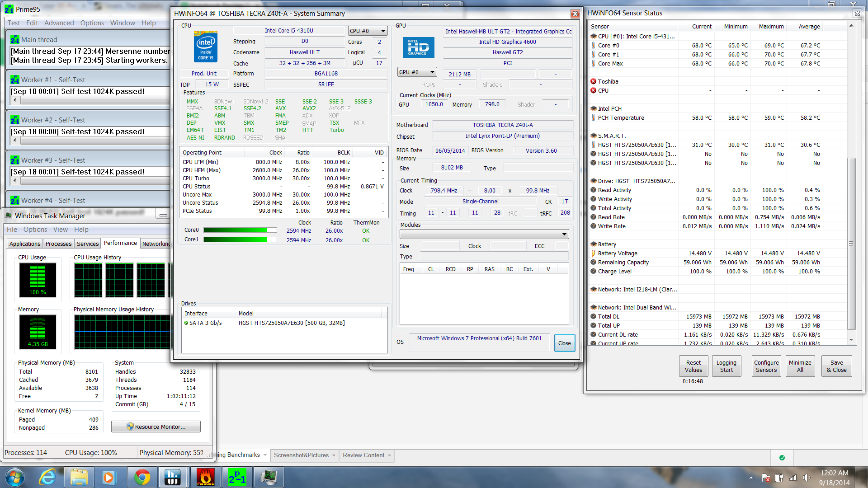Viewport: 868px width, 488px height.
Task: Show hidden system tray icons
Action: click(x=751, y=478)
